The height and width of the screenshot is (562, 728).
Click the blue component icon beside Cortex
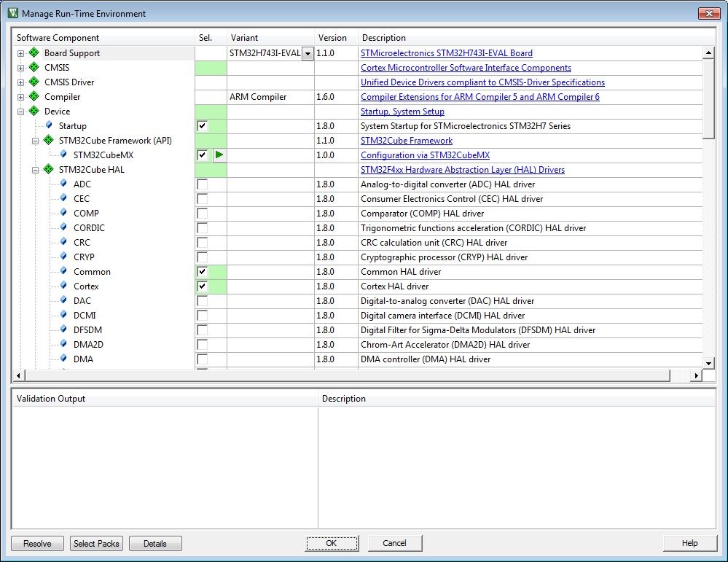point(63,286)
